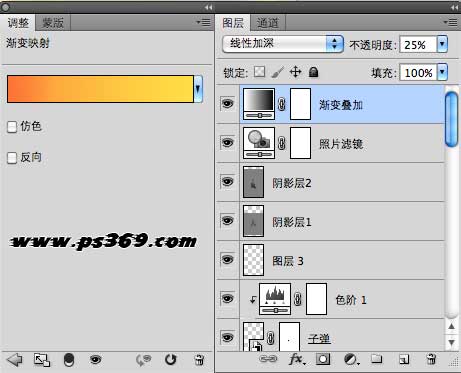
Task: Switch adjustments panel to expanded view
Action: pyautogui.click(x=42, y=360)
